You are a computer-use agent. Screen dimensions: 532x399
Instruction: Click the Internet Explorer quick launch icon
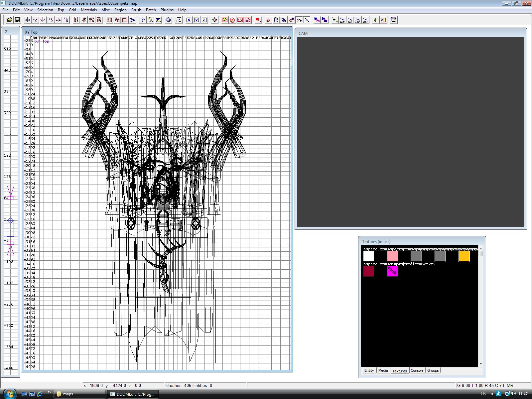40,394
